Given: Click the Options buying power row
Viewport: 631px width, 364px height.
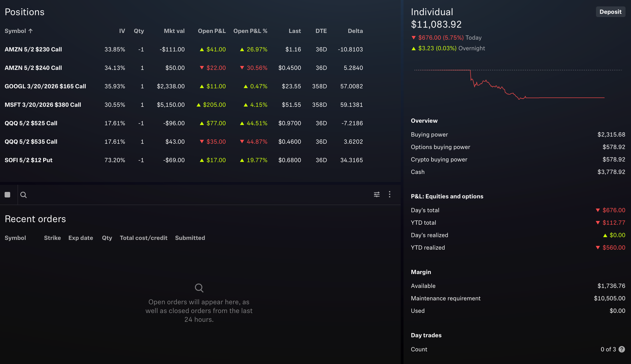Looking at the screenshot, I should pyautogui.click(x=518, y=147).
